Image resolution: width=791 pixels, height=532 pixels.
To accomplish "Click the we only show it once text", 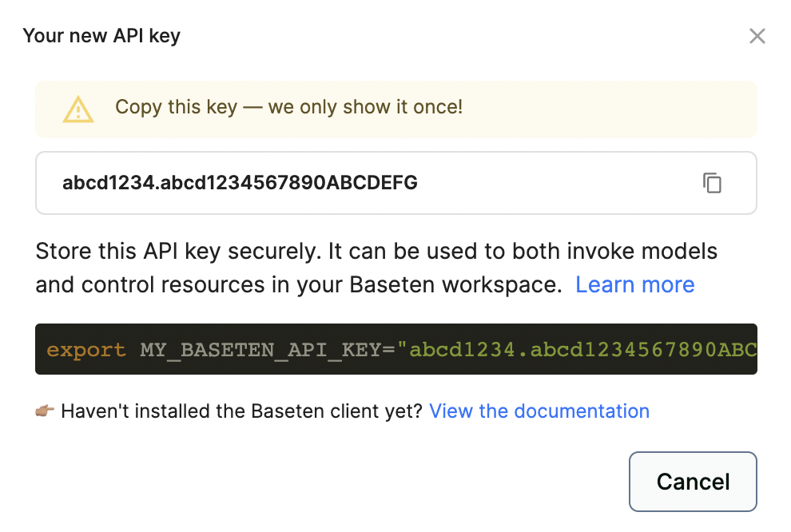I will 365,107.
